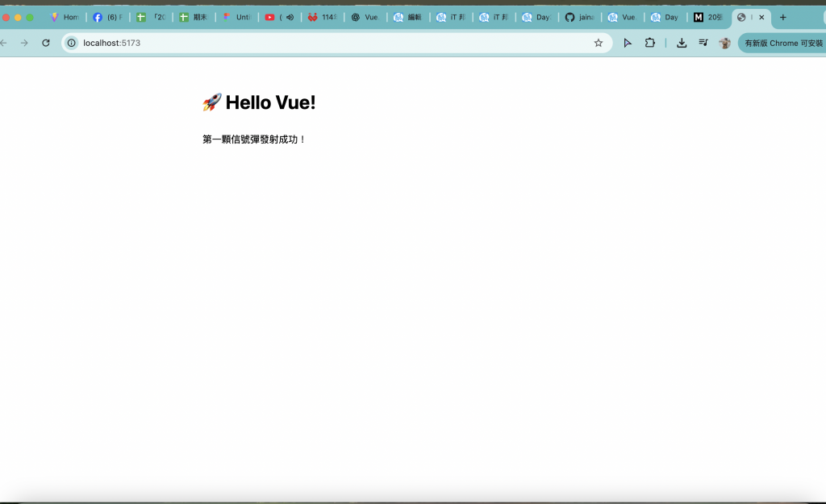Switch to the Vite Home tab

65,18
